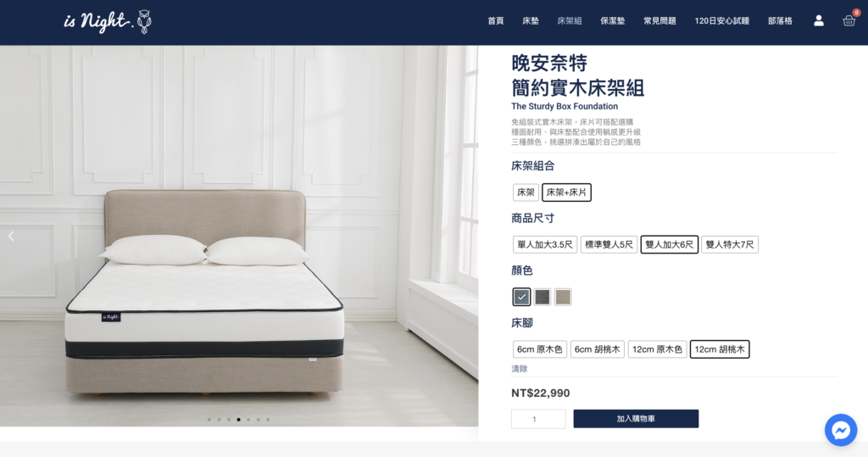Focus the quantity input field

[538, 419]
